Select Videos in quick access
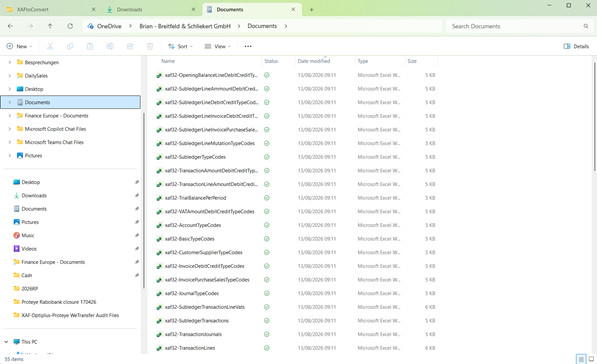Image resolution: width=597 pixels, height=364 pixels. tap(29, 249)
